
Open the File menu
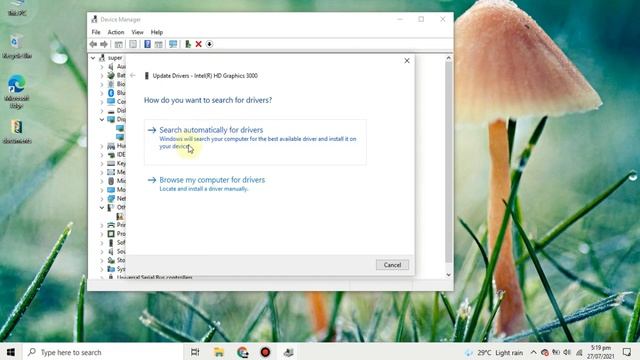[x=96, y=32]
